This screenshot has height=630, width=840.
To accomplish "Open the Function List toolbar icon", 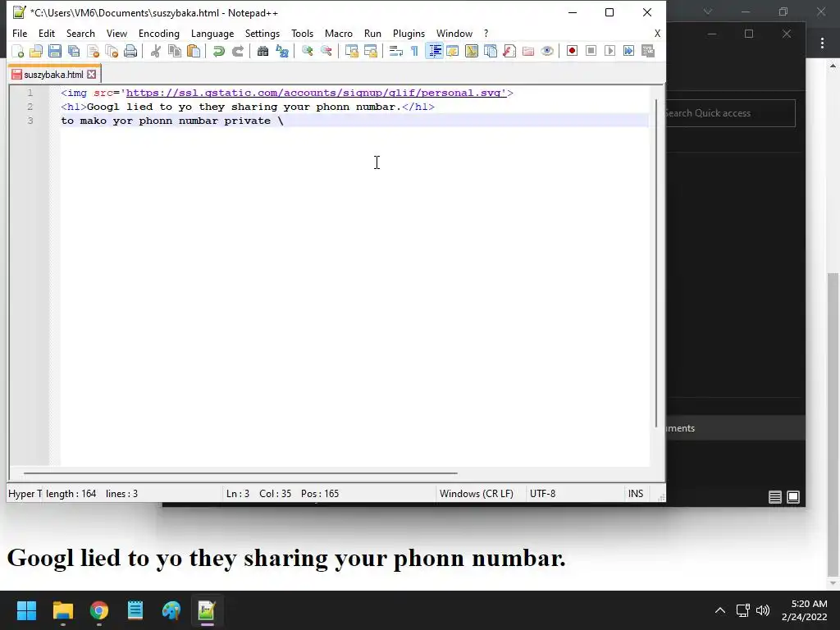I will click(509, 51).
